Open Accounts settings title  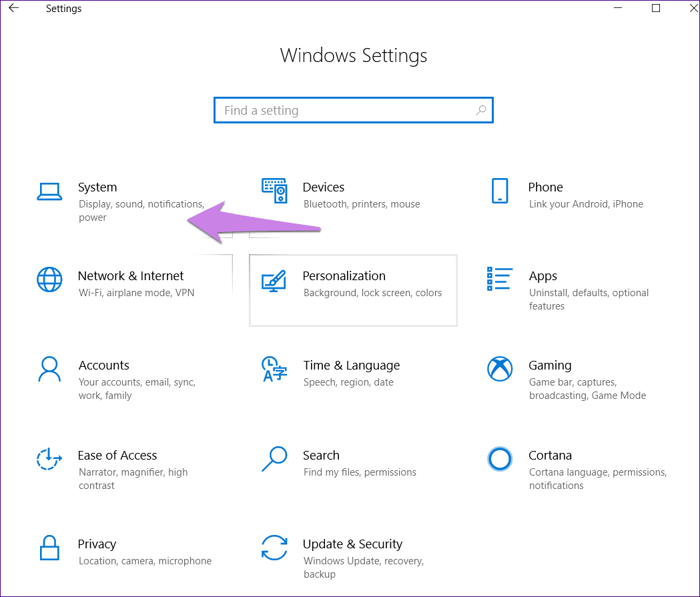(104, 365)
